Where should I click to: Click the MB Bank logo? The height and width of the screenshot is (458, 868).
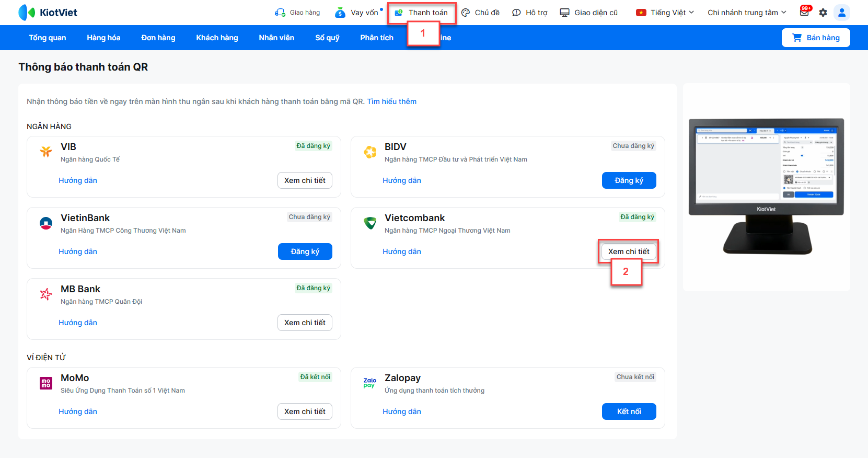click(x=46, y=294)
